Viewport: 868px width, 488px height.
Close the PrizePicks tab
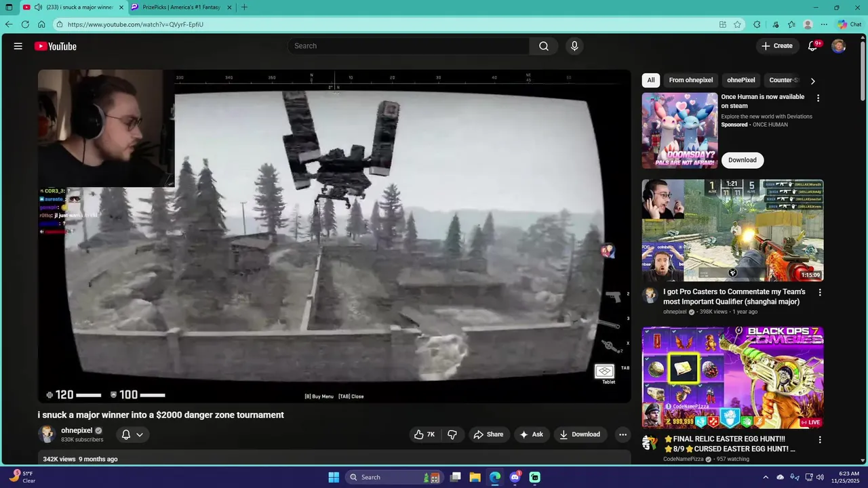coord(229,7)
